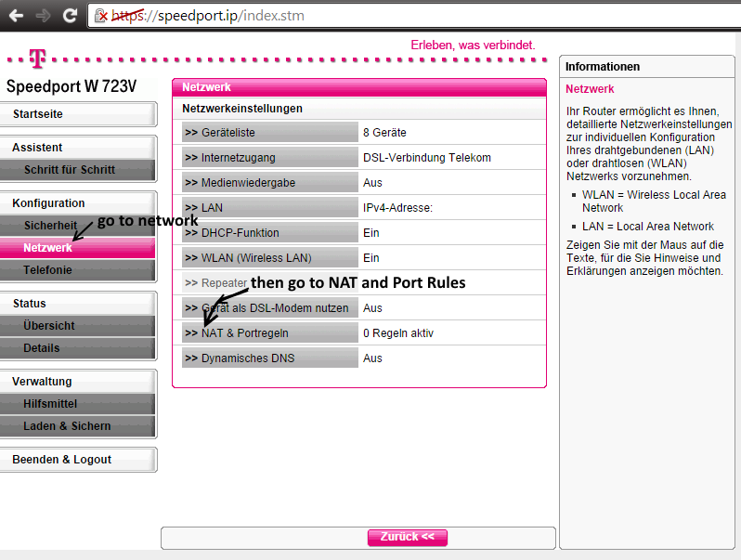Viewport: 741px width, 560px height.
Task: Open the Internetzugang setting
Action: (x=270, y=157)
